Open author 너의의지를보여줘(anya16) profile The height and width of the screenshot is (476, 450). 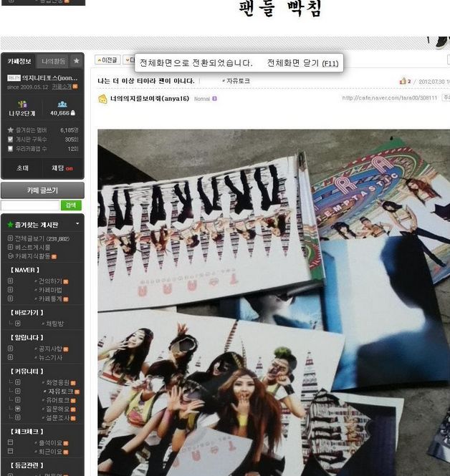click(150, 99)
